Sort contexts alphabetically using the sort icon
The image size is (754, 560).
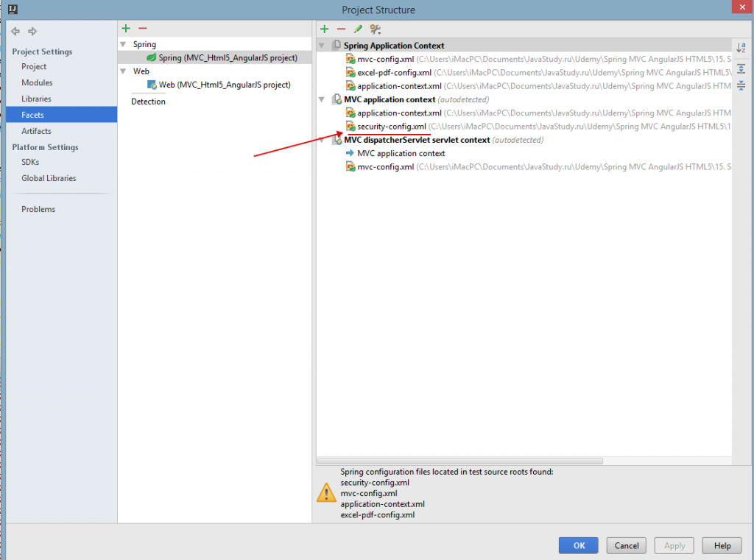click(741, 49)
